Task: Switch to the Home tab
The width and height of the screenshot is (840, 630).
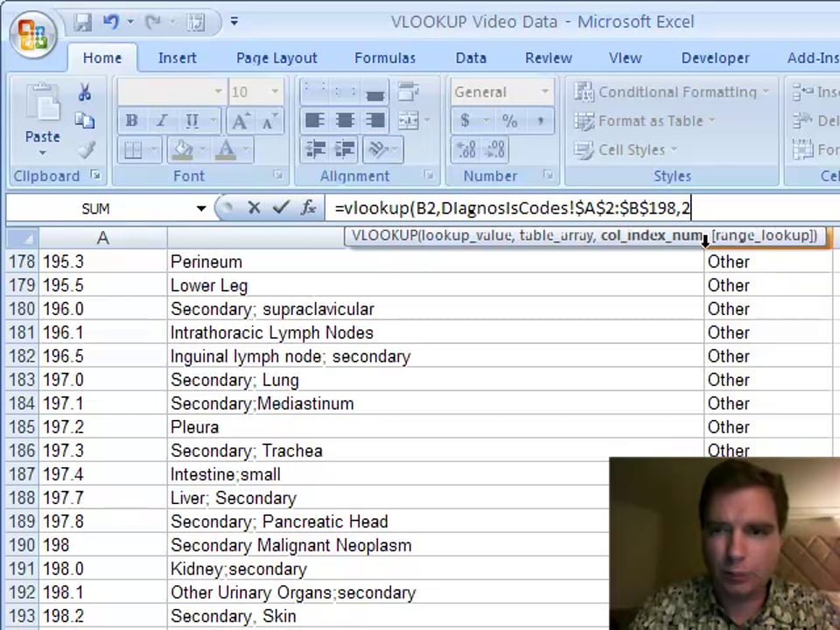Action: [101, 58]
